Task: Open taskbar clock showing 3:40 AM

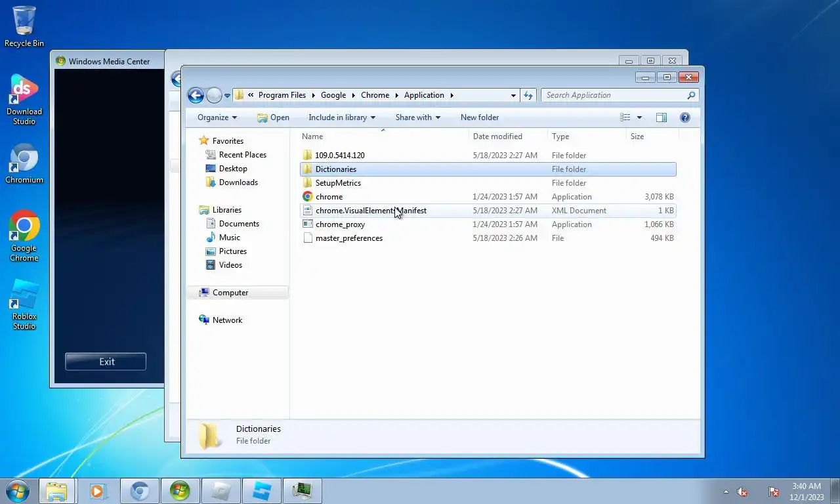Action: pos(807,492)
